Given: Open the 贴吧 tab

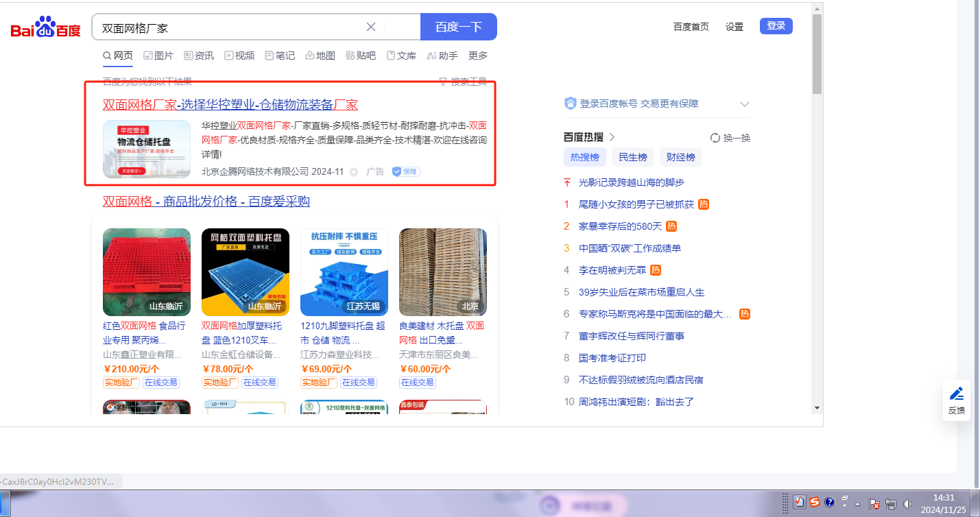Looking at the screenshot, I should (361, 56).
